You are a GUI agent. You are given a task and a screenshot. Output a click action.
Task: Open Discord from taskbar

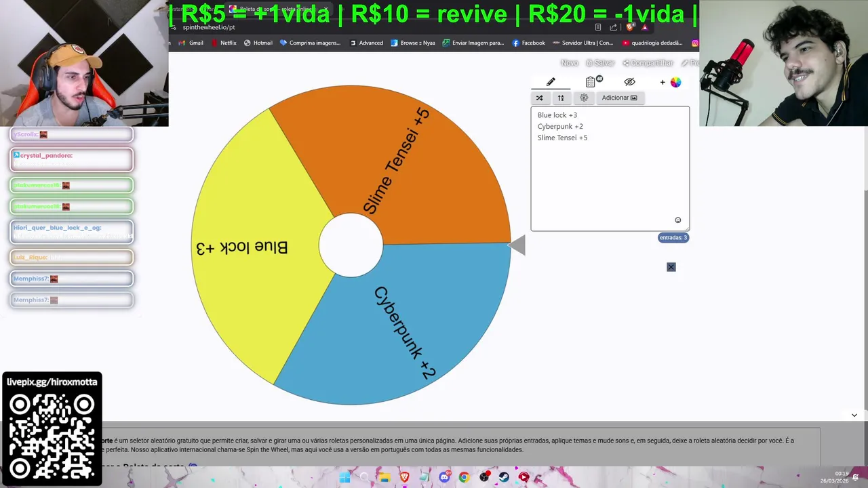pos(444,477)
